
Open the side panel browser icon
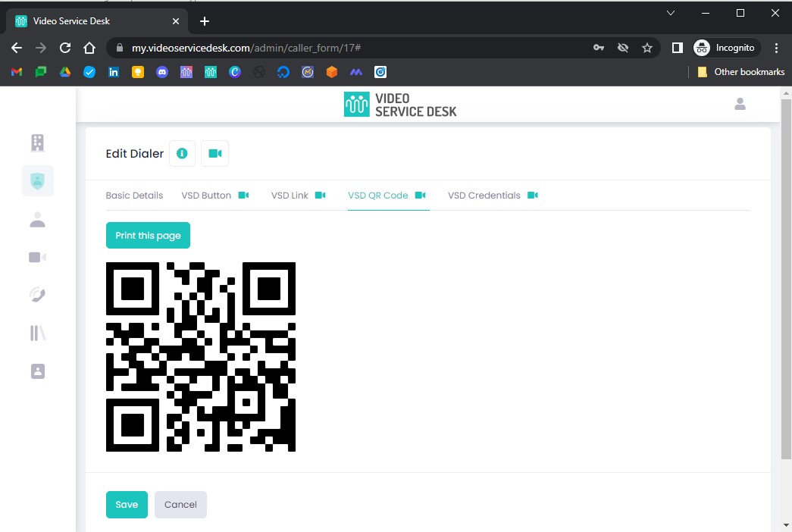pos(678,48)
